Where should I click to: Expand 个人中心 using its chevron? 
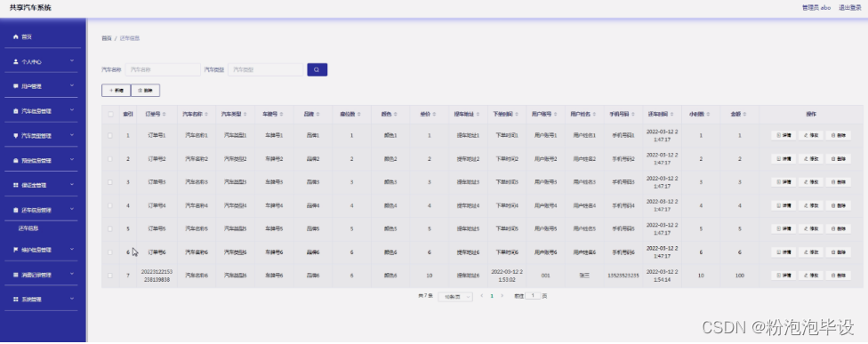pyautogui.click(x=72, y=61)
